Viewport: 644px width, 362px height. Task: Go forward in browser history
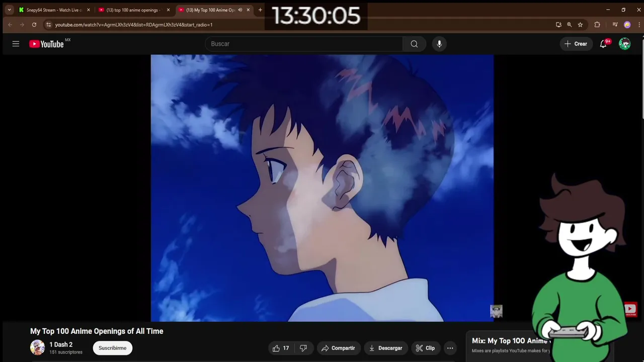pos(22,25)
